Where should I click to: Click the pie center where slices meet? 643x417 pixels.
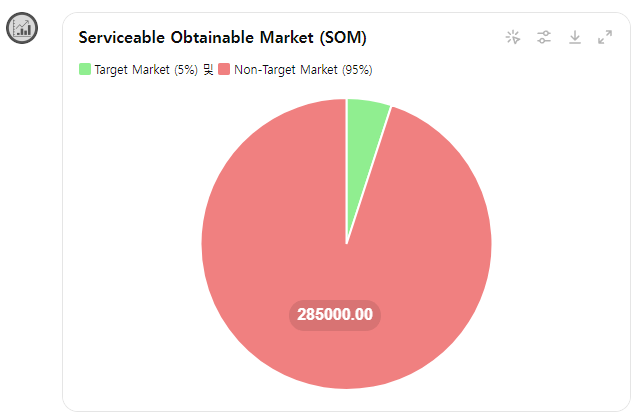click(x=347, y=244)
